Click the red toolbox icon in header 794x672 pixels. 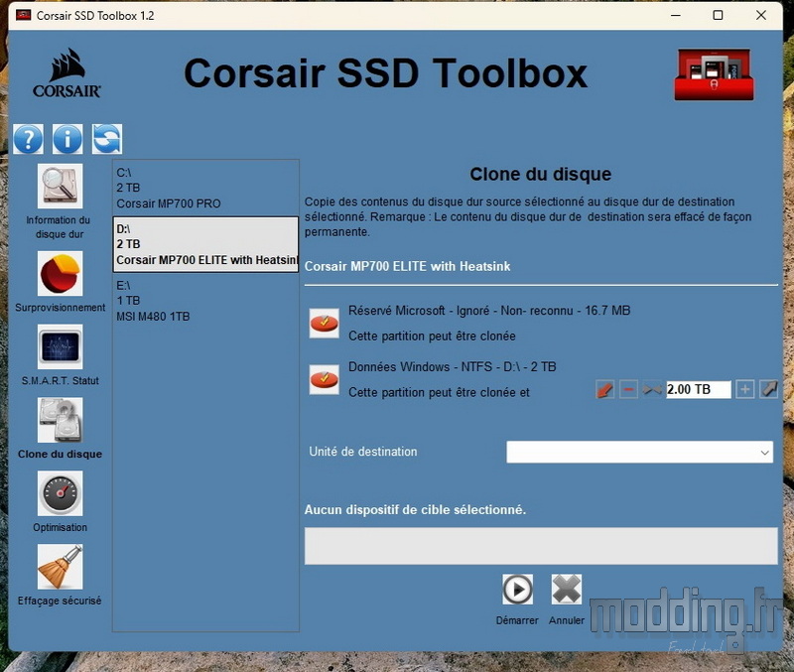(x=714, y=74)
